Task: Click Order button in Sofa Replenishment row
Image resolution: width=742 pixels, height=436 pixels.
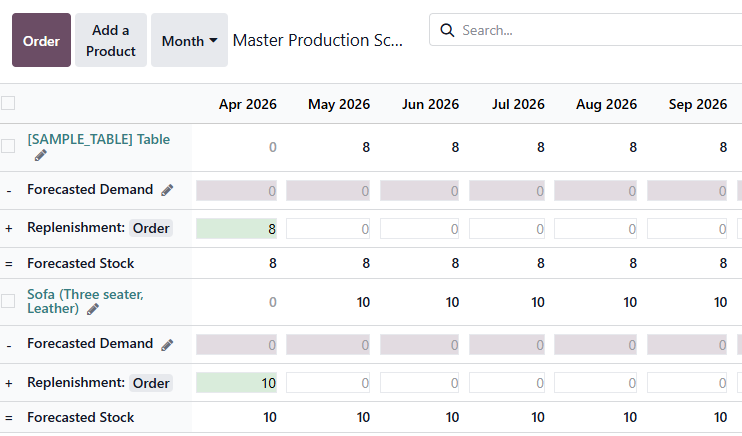Action: pyautogui.click(x=151, y=383)
